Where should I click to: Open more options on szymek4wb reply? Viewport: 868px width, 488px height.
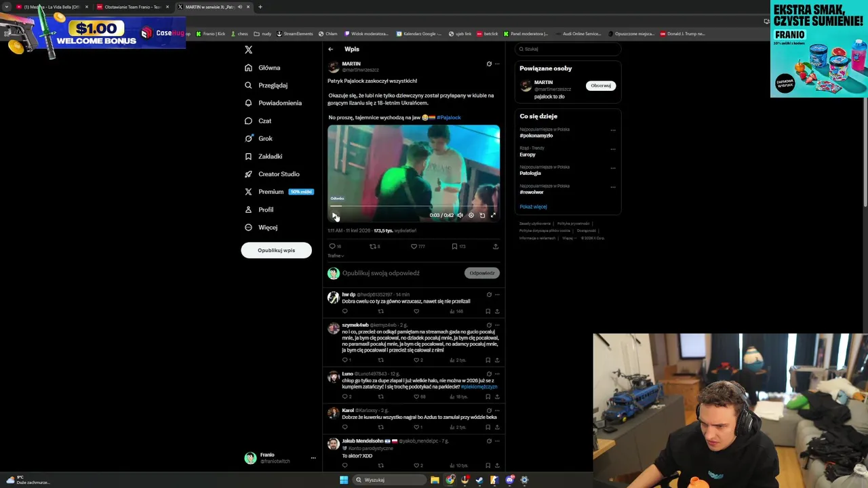pos(497,325)
